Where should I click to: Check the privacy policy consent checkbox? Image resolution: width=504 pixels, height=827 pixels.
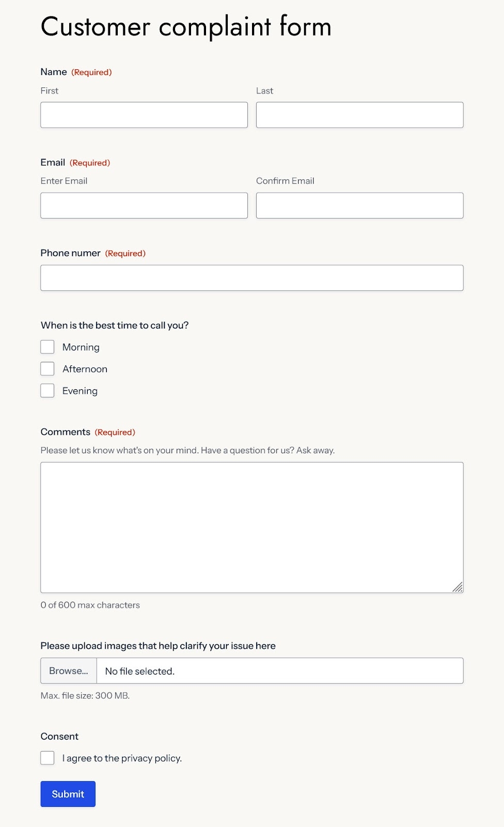47,758
